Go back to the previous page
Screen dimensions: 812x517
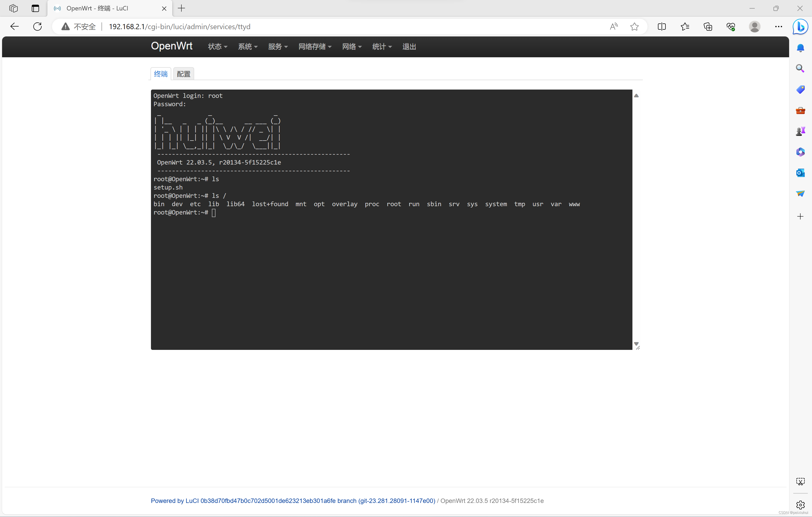click(x=14, y=26)
